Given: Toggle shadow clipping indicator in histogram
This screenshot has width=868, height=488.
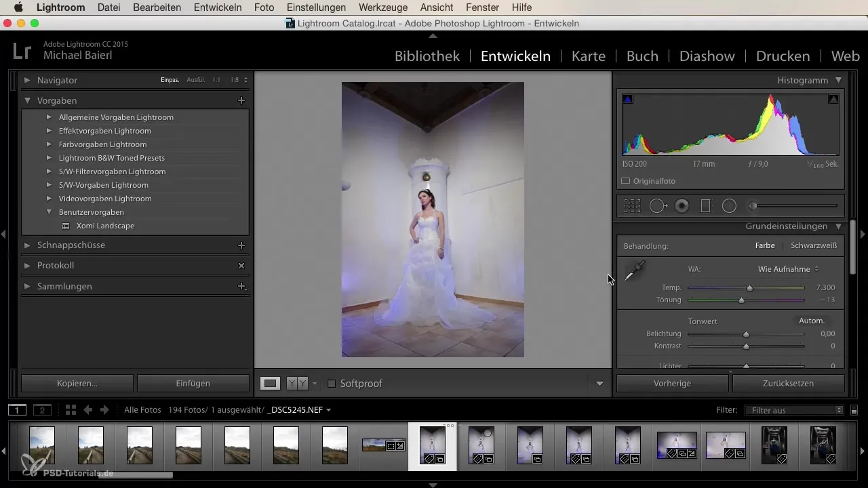Looking at the screenshot, I should (627, 99).
